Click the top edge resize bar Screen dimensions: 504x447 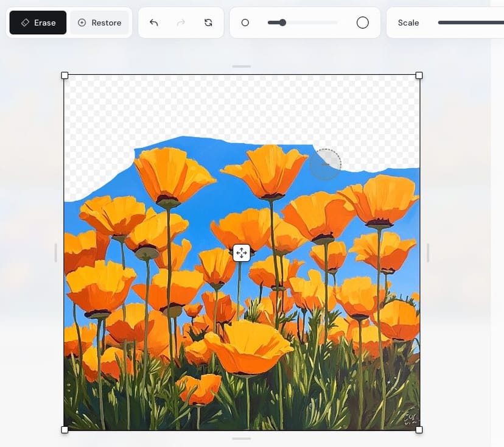pos(242,66)
